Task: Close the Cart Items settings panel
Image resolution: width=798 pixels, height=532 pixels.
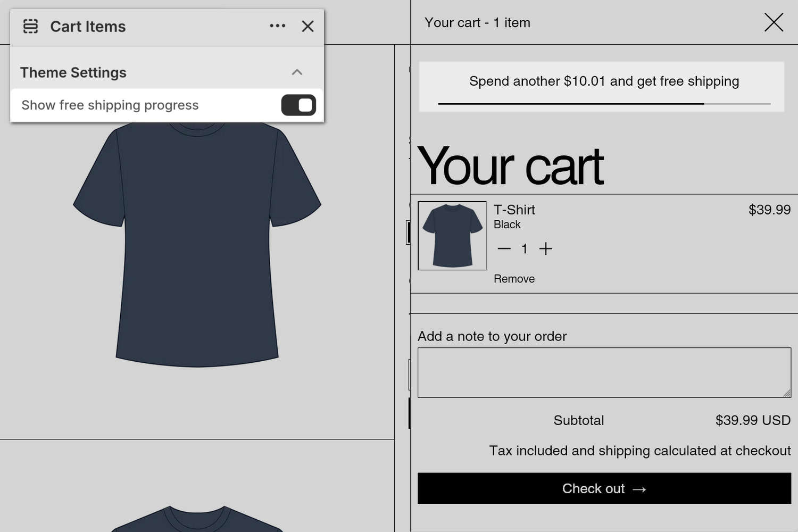Action: [307, 26]
